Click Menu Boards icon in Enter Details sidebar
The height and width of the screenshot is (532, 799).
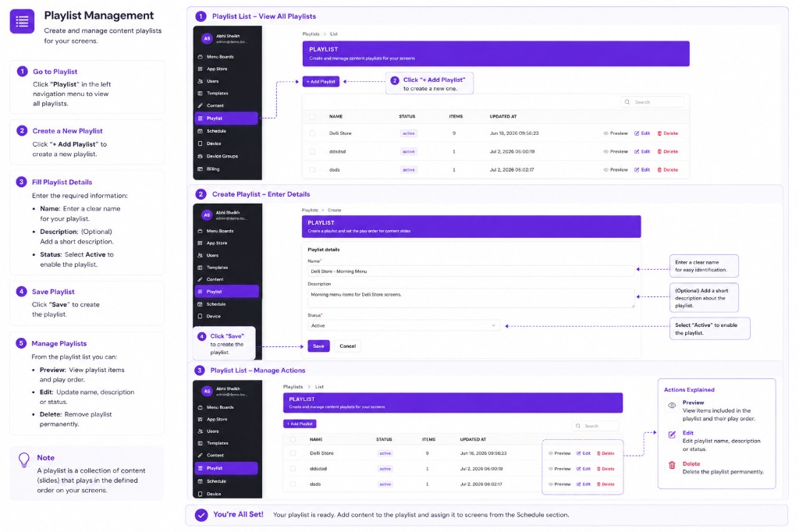pyautogui.click(x=201, y=231)
